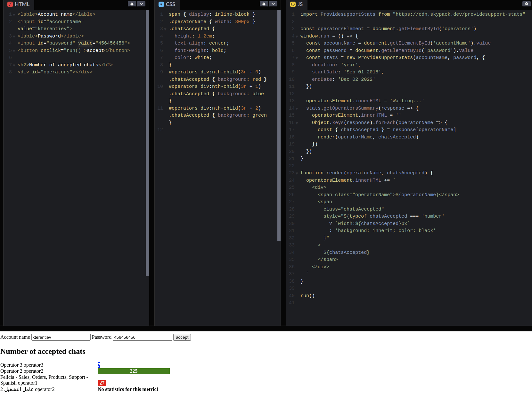
Task: Click the 'Password' label in preview
Action: click(102, 337)
